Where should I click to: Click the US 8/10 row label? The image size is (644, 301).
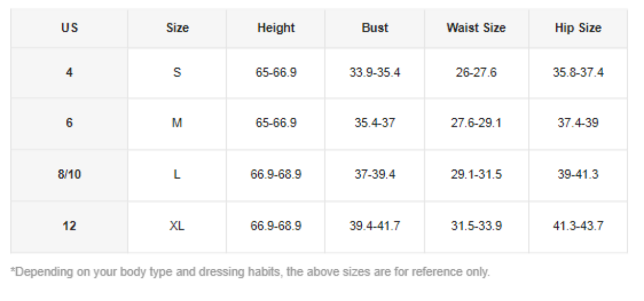(69, 174)
